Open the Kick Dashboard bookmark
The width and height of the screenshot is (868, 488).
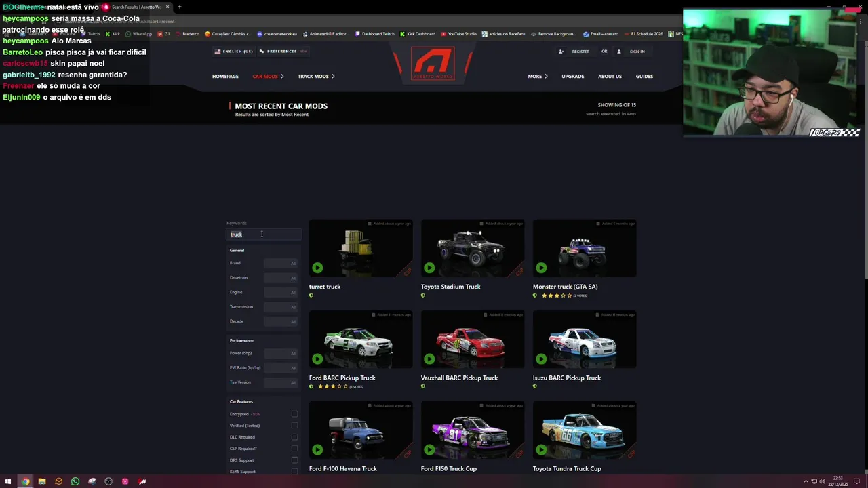[417, 34]
